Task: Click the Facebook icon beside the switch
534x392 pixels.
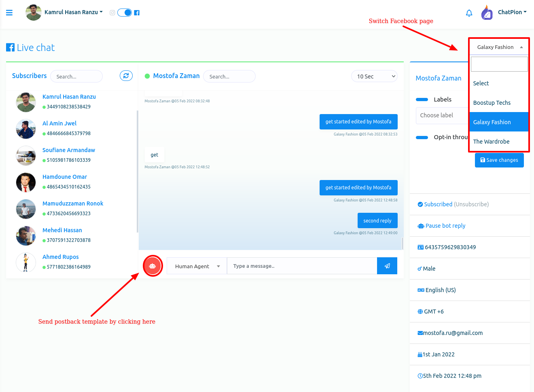Action: pyautogui.click(x=137, y=13)
